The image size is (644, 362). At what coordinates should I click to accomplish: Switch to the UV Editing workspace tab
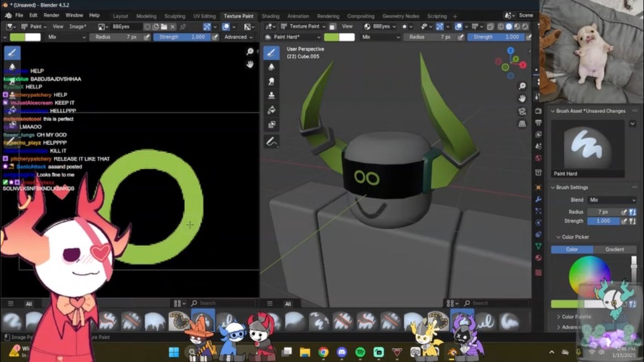[204, 16]
